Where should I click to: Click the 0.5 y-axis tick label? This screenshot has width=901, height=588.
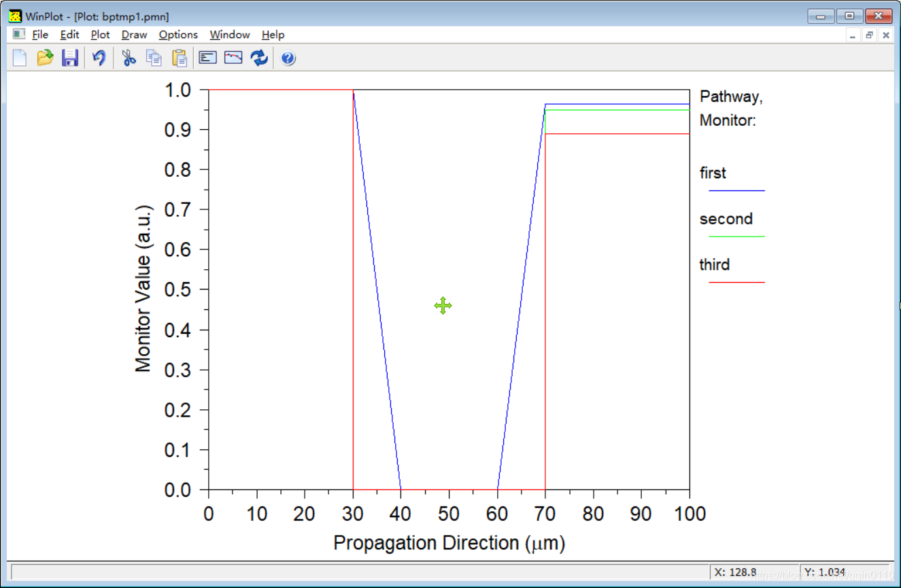177,290
